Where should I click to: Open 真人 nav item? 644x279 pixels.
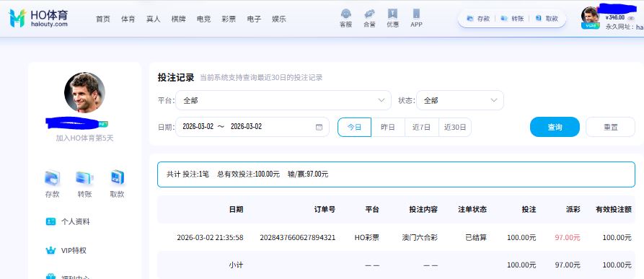coord(153,19)
